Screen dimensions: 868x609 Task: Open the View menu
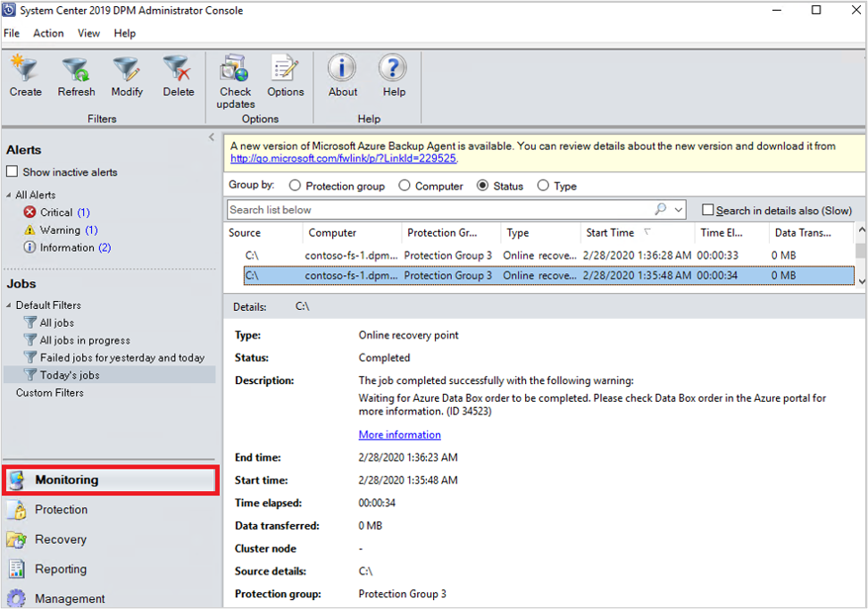tap(88, 33)
